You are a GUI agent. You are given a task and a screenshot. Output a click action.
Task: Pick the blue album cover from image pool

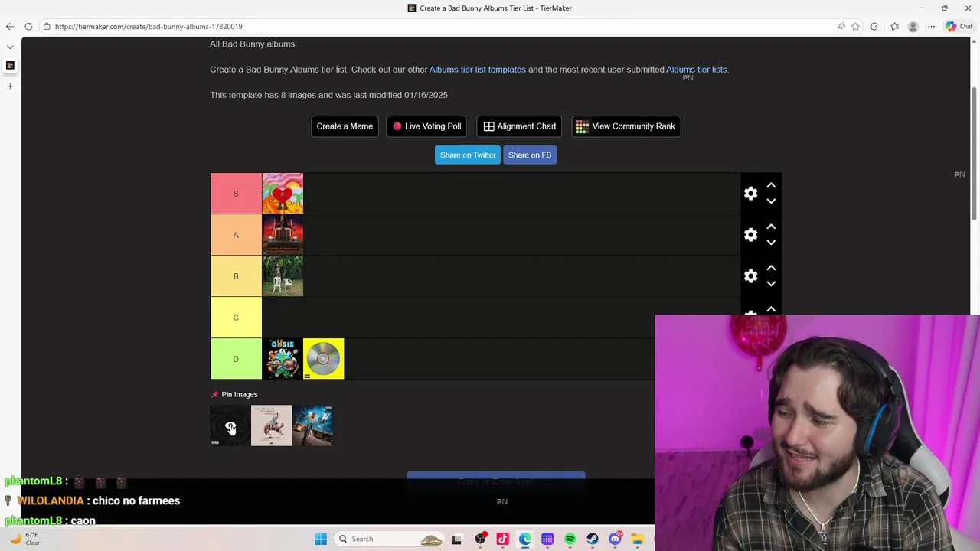(312, 425)
